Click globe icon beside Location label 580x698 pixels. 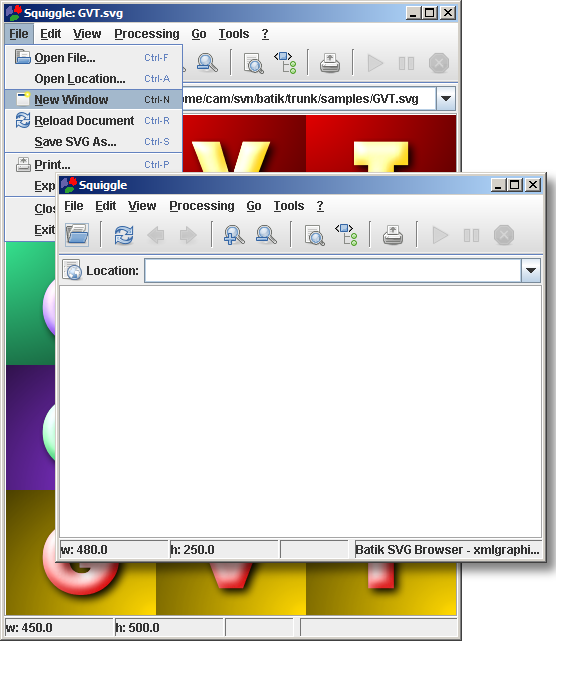72,270
